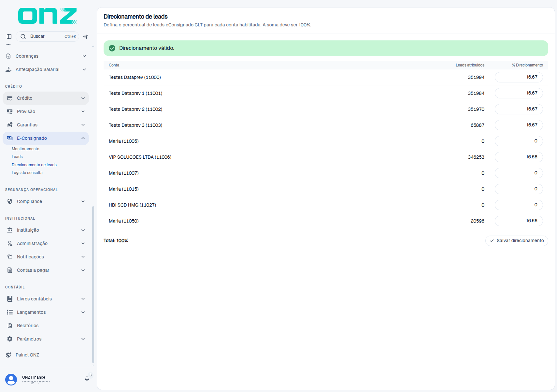Click the Livros contábeis book icon
The image size is (557, 392).
[x=10, y=299]
